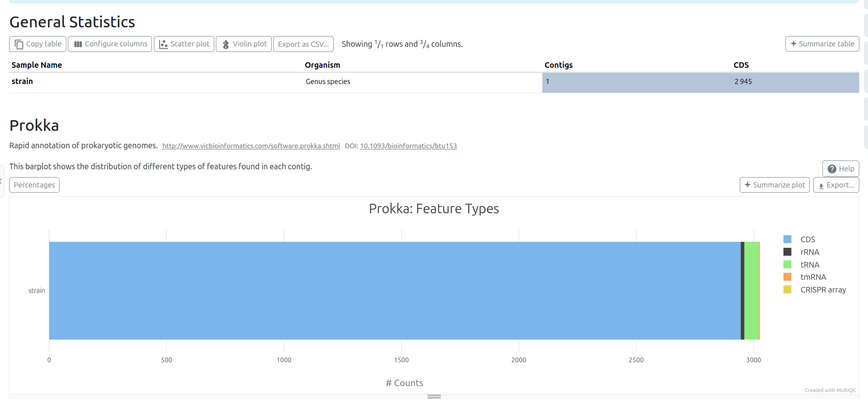Open the DOI 10.1093/bioinformatics/btu153 link
Screen dimensions: 868x413
pos(408,146)
